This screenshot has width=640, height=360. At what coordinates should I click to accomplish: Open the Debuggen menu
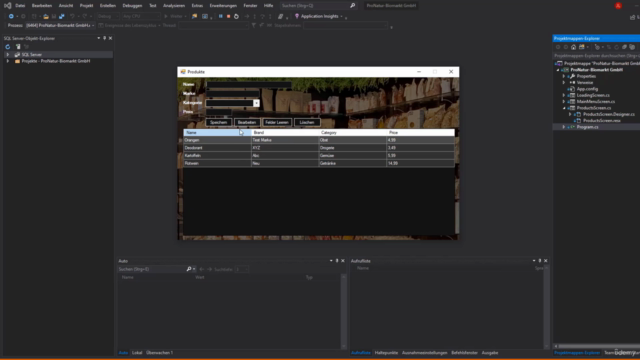132,6
